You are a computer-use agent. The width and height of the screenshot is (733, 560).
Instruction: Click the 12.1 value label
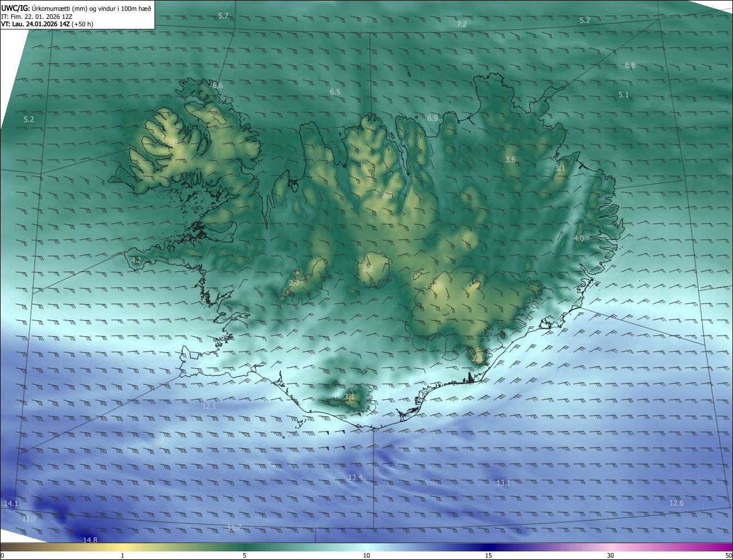click(209, 407)
